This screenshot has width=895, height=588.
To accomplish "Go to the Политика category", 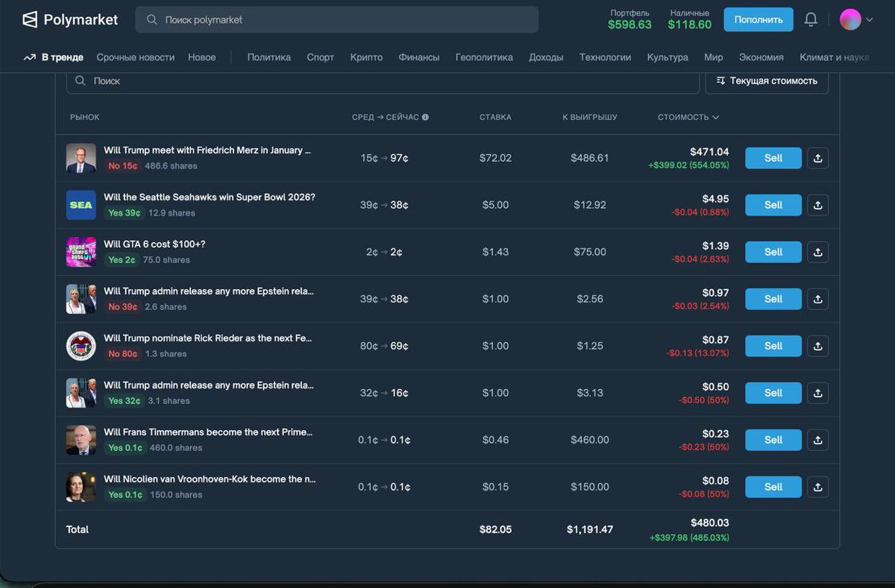I will point(268,57).
